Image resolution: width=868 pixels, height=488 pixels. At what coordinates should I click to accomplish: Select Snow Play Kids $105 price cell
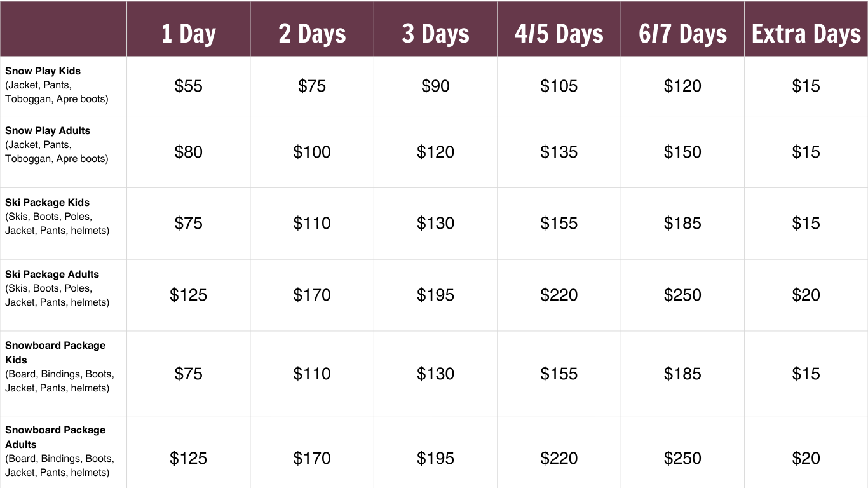pyautogui.click(x=559, y=86)
